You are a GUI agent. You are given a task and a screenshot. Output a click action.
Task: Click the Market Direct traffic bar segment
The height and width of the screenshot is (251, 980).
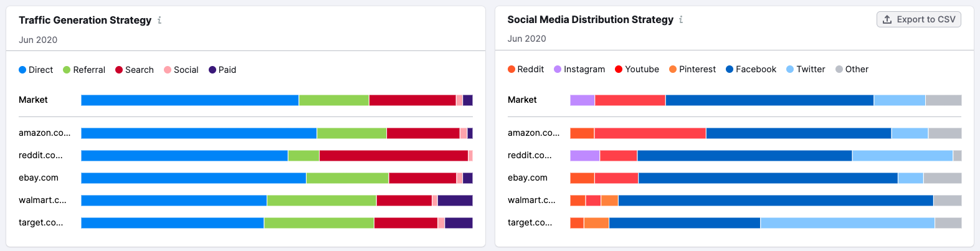click(x=190, y=100)
